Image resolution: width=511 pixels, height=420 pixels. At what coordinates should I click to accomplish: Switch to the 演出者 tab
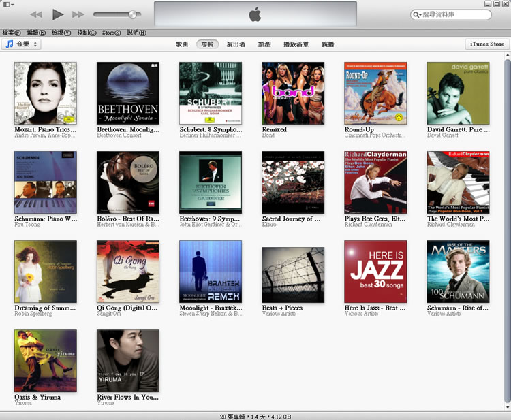236,44
